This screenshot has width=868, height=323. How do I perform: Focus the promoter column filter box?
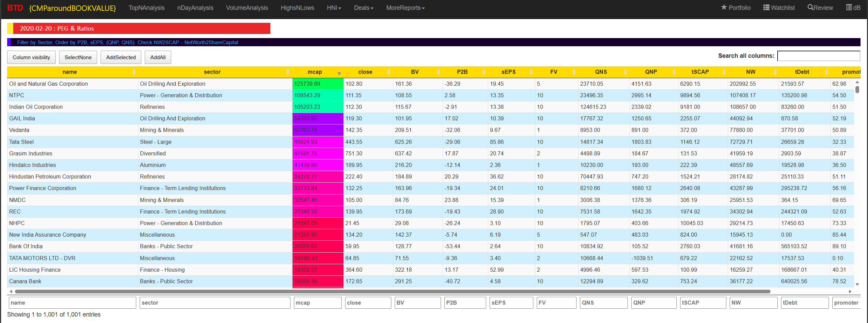[x=846, y=303]
